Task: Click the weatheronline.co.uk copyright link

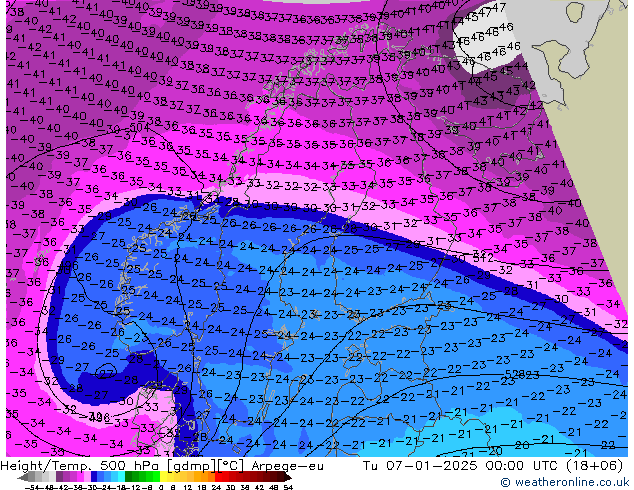Action: coord(564,482)
